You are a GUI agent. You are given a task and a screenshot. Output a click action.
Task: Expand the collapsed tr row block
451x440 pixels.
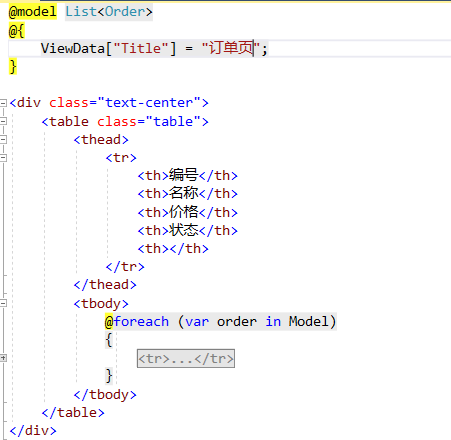[3, 358]
